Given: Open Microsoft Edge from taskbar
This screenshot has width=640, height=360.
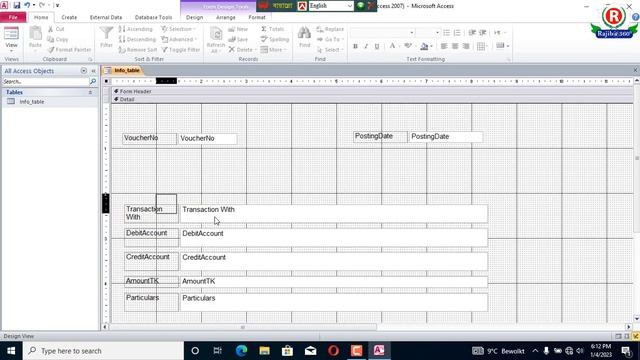Looking at the screenshot, I should 241,351.
